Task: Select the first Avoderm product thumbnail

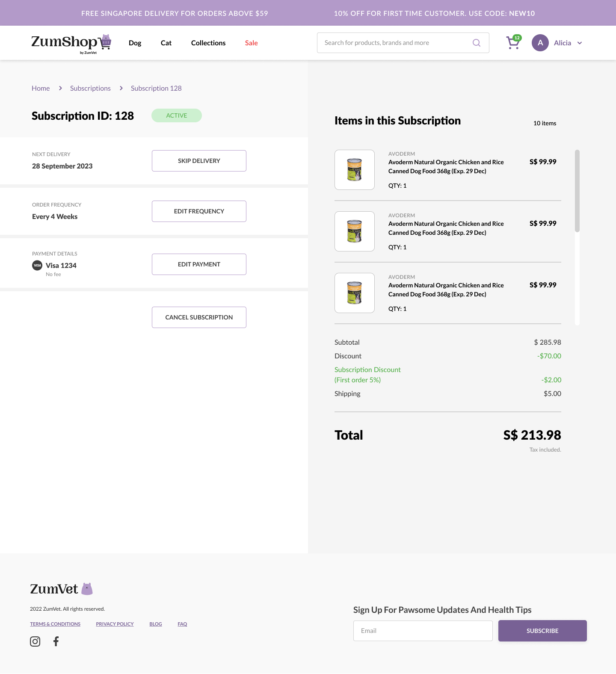Action: coord(355,170)
